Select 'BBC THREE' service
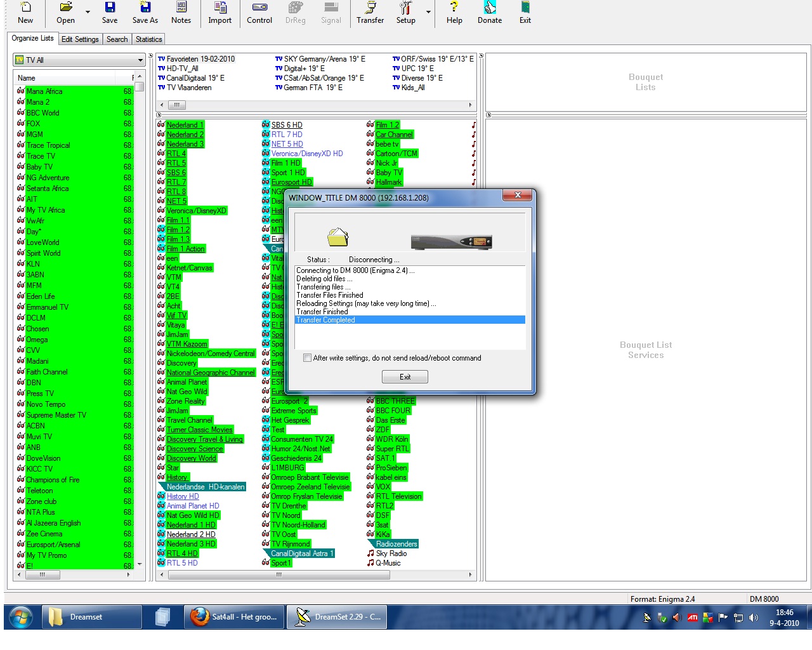This screenshot has height=650, width=812. tap(395, 401)
